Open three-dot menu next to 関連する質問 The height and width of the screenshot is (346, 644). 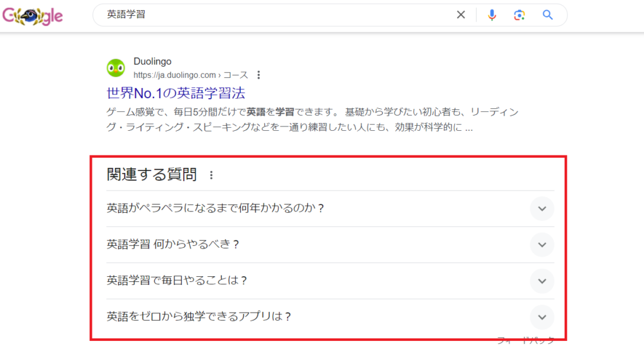click(x=211, y=175)
